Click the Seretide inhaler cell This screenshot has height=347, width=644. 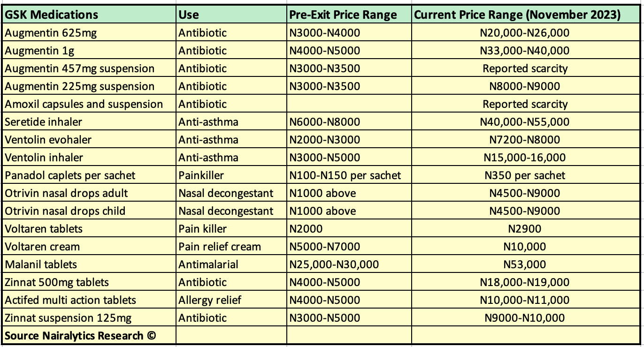point(89,122)
